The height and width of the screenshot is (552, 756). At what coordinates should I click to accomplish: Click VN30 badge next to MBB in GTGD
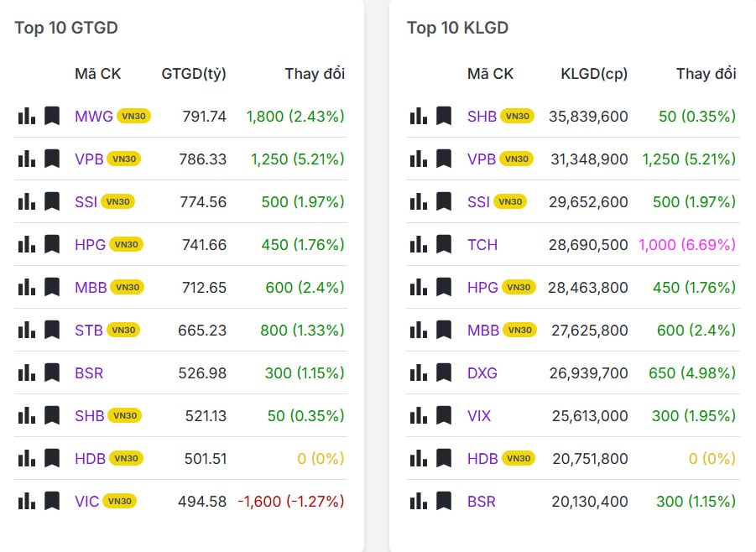click(x=128, y=287)
